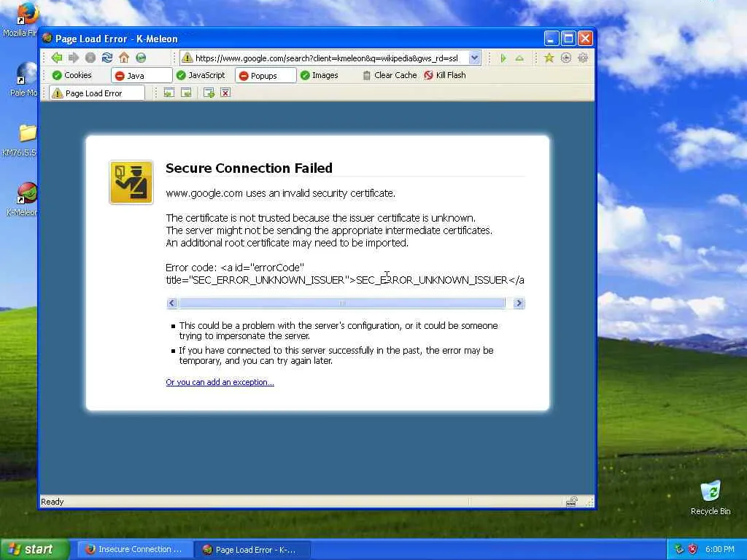This screenshot has height=560, width=747.
Task: Stop page loading with the Stop icon
Action: pyautogui.click(x=90, y=58)
